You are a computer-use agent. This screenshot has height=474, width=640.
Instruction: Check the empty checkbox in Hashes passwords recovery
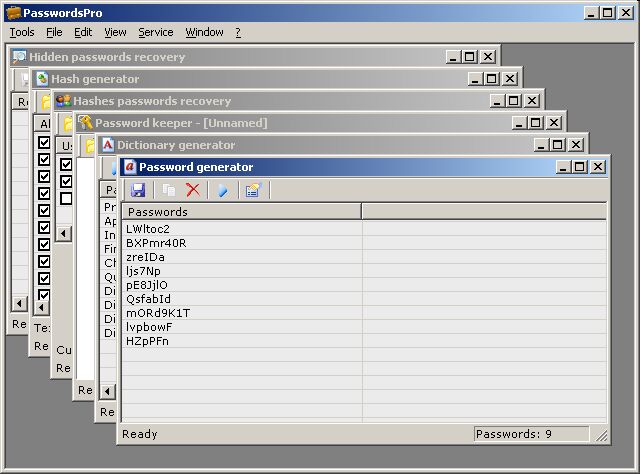click(66, 198)
